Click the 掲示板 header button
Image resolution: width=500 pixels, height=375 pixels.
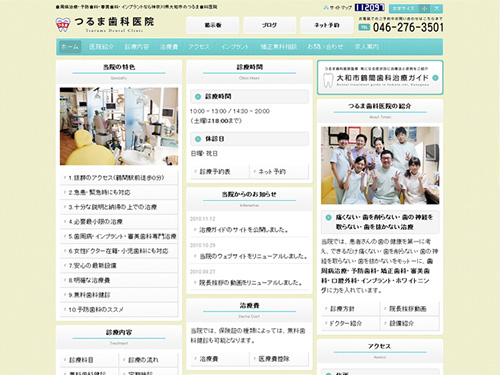pos(213,25)
